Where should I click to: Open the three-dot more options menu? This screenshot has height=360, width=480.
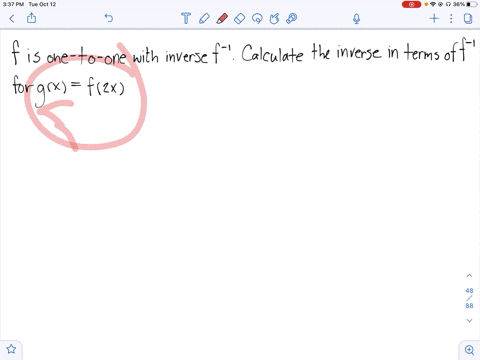coord(451,18)
